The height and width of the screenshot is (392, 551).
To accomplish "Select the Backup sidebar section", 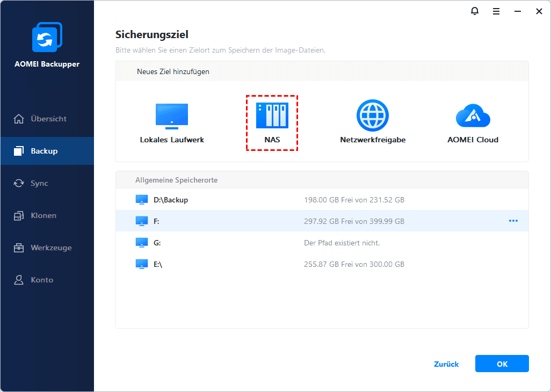I will tap(47, 151).
